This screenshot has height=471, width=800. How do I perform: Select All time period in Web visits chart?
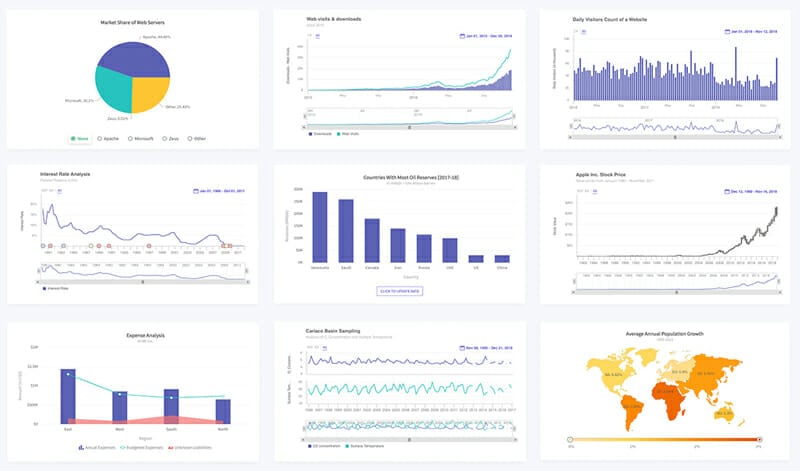tap(317, 36)
